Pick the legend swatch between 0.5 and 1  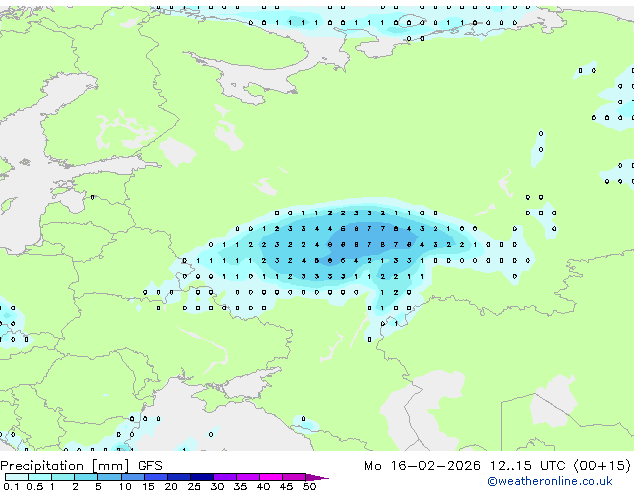pos(40,477)
